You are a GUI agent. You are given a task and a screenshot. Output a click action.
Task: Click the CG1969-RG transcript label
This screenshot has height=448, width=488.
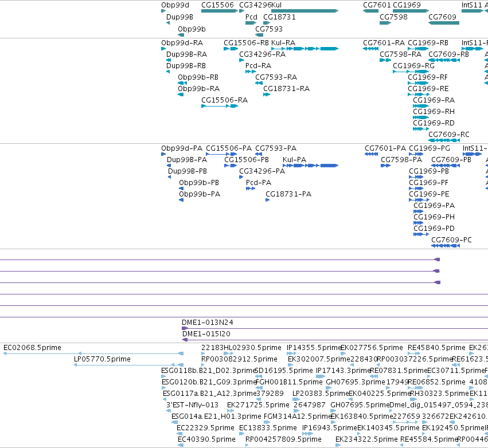click(x=413, y=66)
